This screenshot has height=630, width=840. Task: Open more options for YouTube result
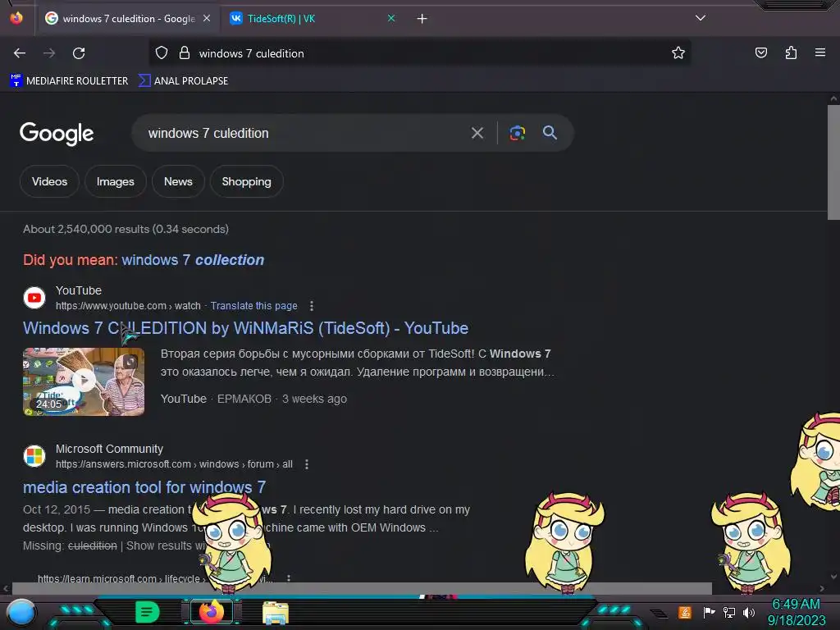(311, 306)
